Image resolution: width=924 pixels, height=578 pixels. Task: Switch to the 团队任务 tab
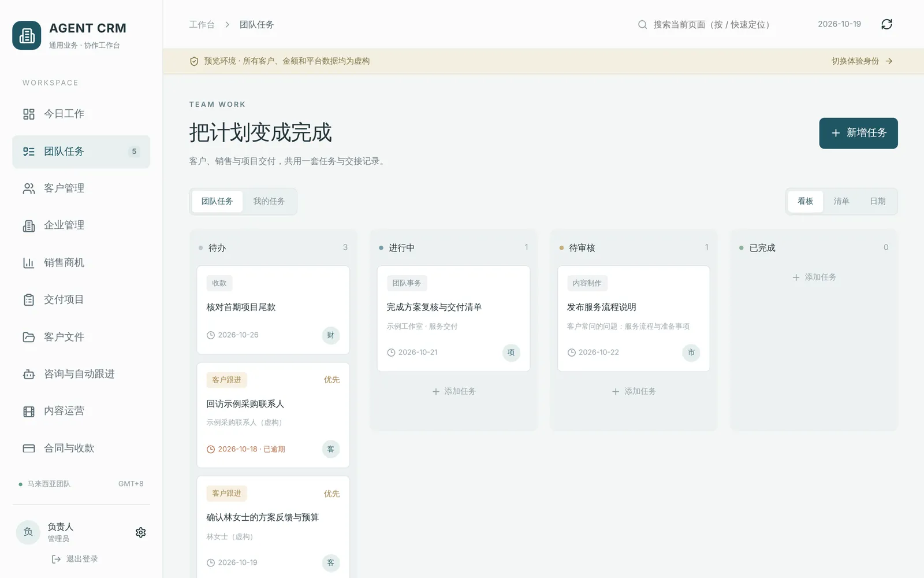[217, 201]
